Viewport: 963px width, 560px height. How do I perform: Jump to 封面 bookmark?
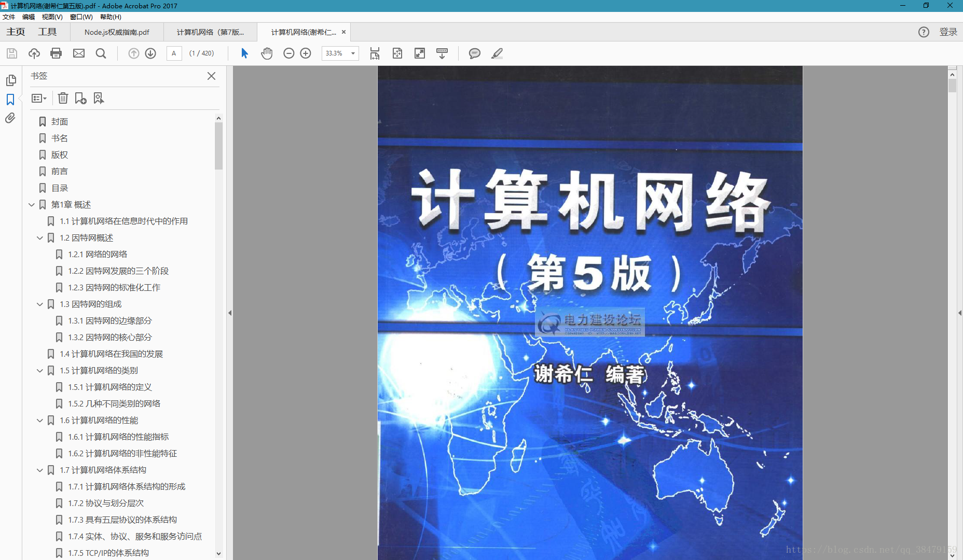pyautogui.click(x=60, y=122)
